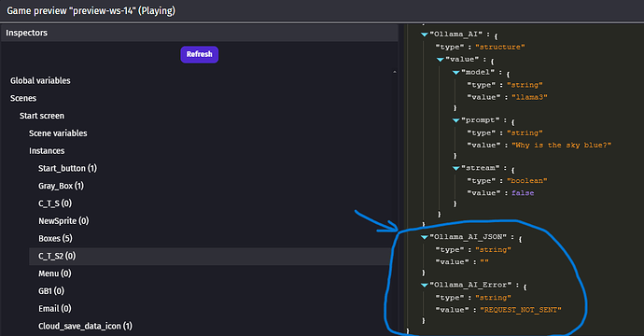Click the empty "" value of Ollama_AI_JSON

click(484, 262)
